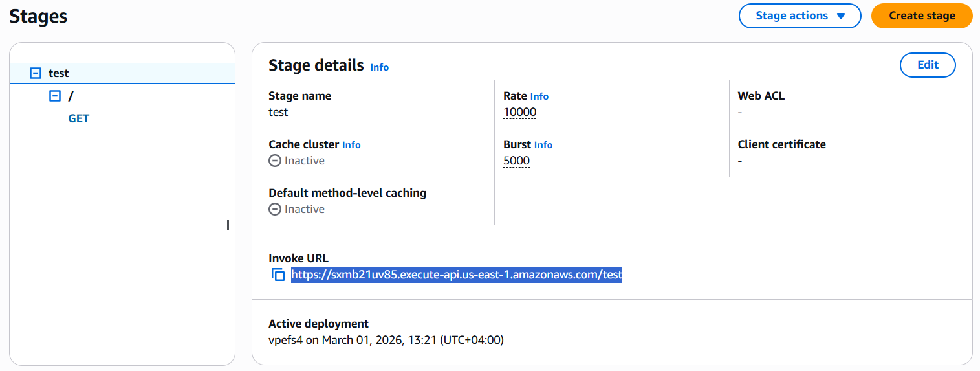
Task: Select the test stage label in the tree
Action: (x=59, y=73)
